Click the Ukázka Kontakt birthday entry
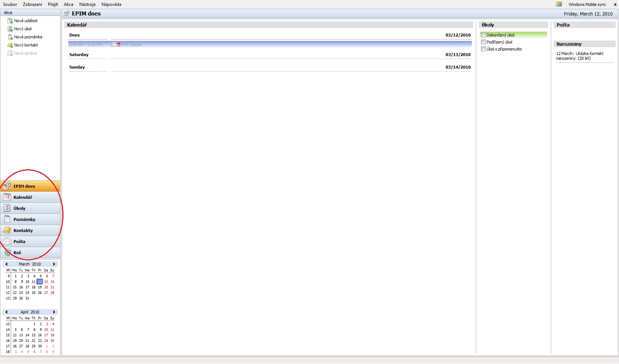This screenshot has width=619, height=364. pyautogui.click(x=580, y=56)
